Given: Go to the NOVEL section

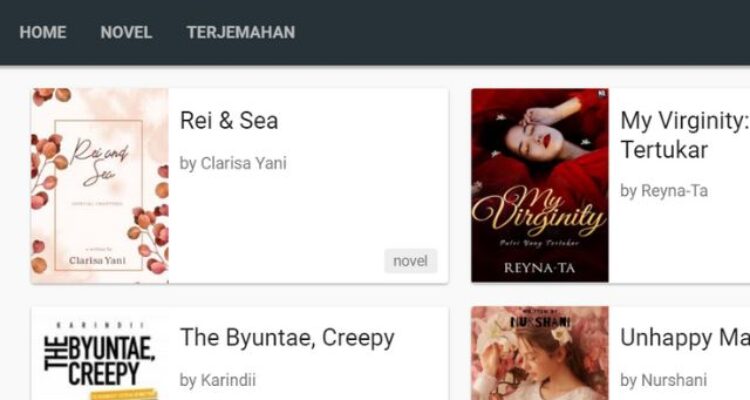Looking at the screenshot, I should [x=126, y=32].
